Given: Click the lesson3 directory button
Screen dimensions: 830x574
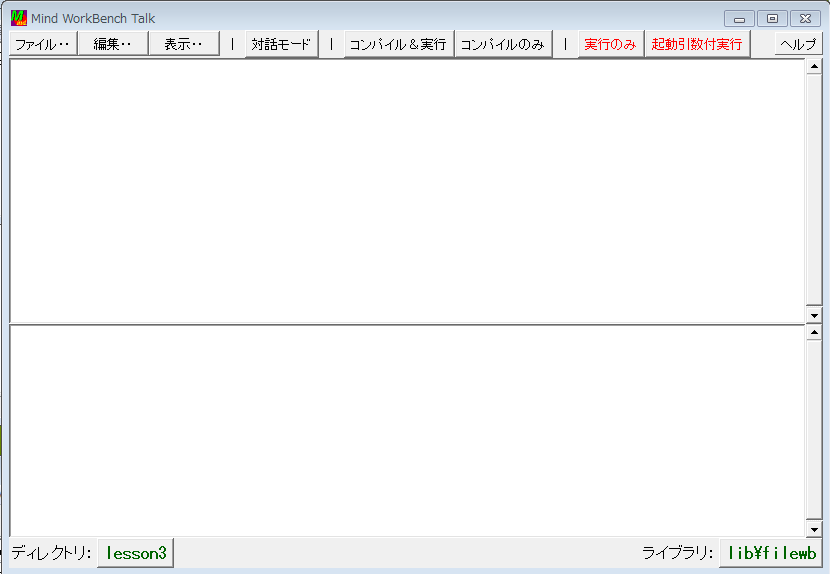Looking at the screenshot, I should point(136,553).
